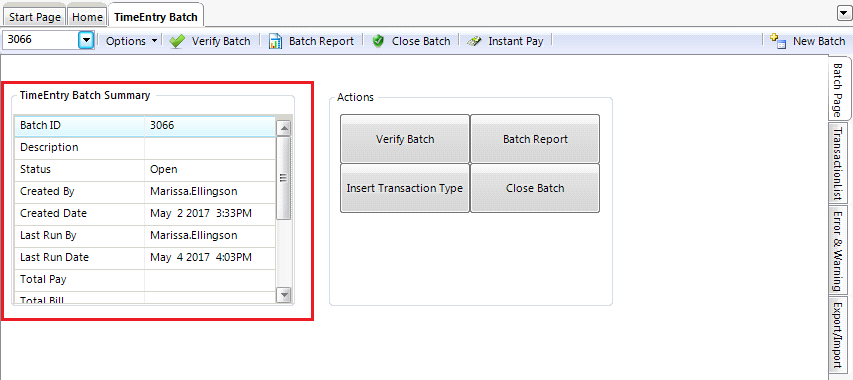Click Batch Report text in the toolbar
Viewport: 853px width, 380px height.
tap(321, 41)
